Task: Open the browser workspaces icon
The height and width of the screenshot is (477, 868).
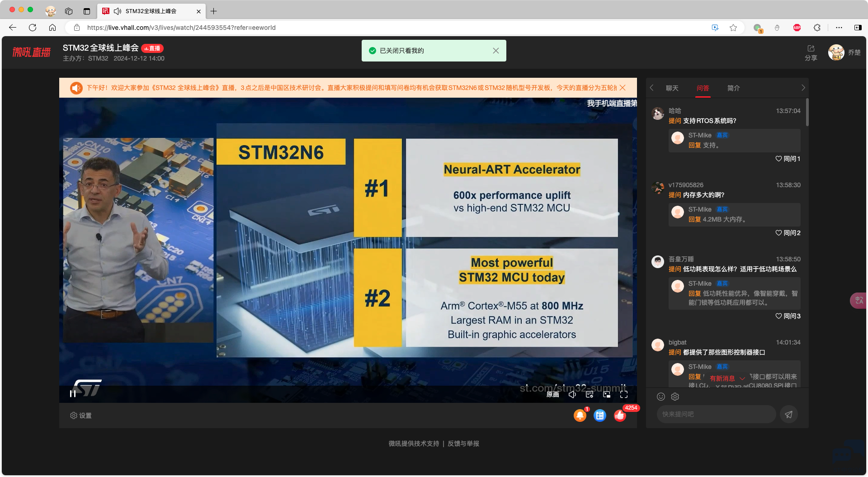Action: [69, 11]
